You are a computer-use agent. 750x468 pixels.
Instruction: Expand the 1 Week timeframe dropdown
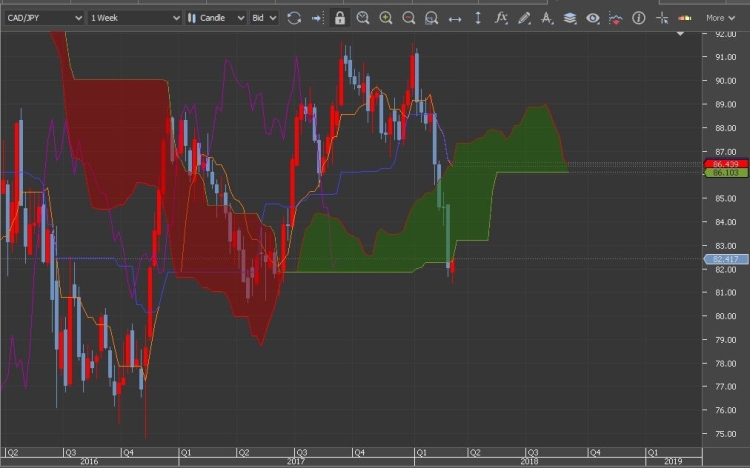[134, 18]
